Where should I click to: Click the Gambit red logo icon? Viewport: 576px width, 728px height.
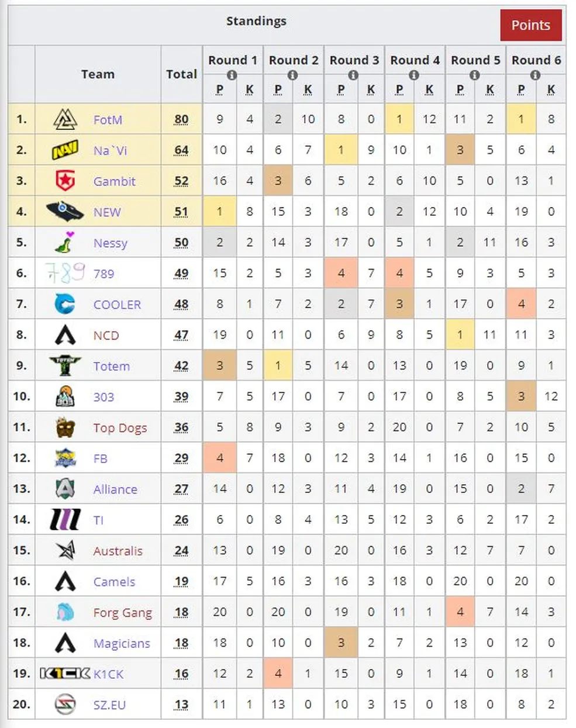coord(65,181)
